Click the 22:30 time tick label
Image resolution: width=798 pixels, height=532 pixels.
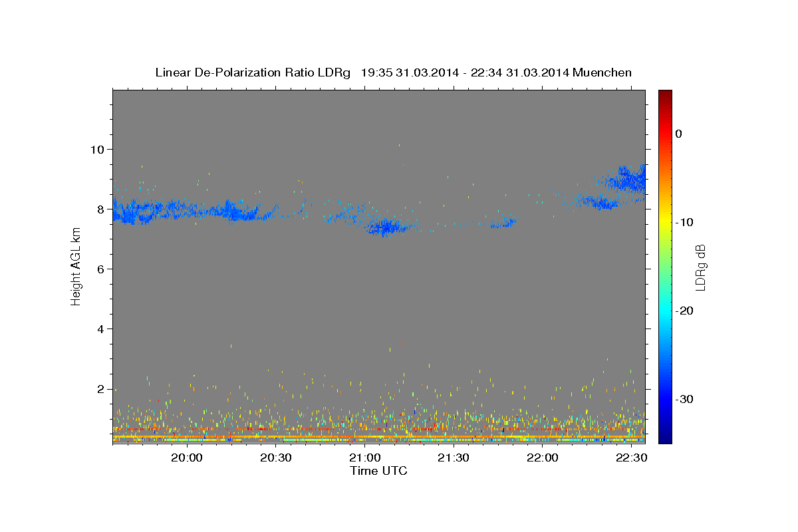(631, 458)
